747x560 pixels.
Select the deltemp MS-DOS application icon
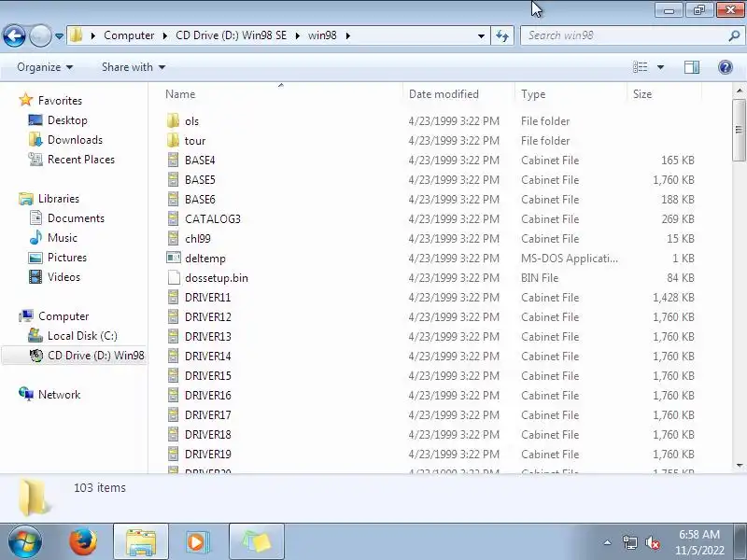click(174, 258)
